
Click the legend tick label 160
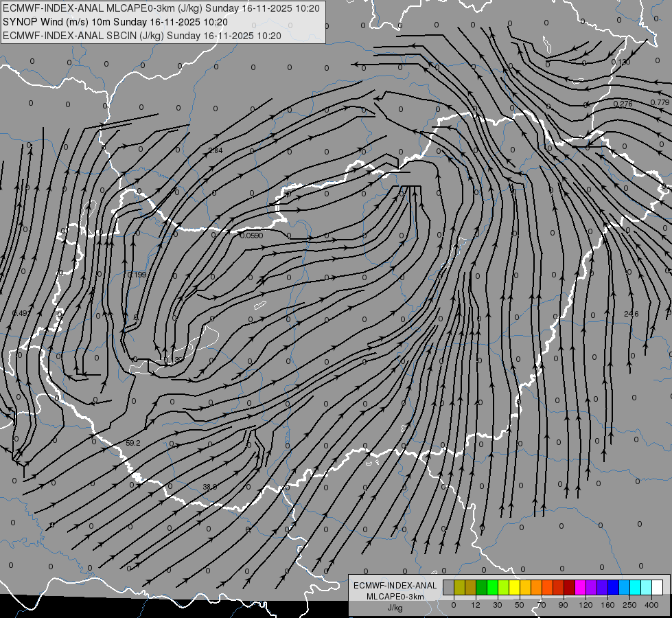tap(607, 605)
